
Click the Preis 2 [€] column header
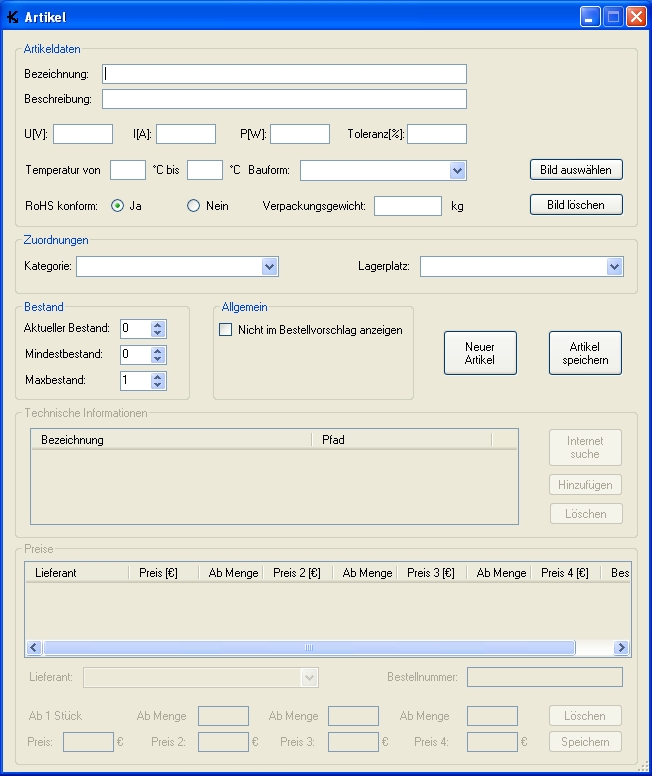pyautogui.click(x=298, y=573)
